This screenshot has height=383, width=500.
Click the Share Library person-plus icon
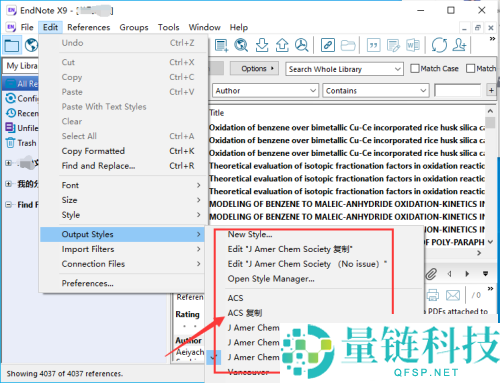459,45
